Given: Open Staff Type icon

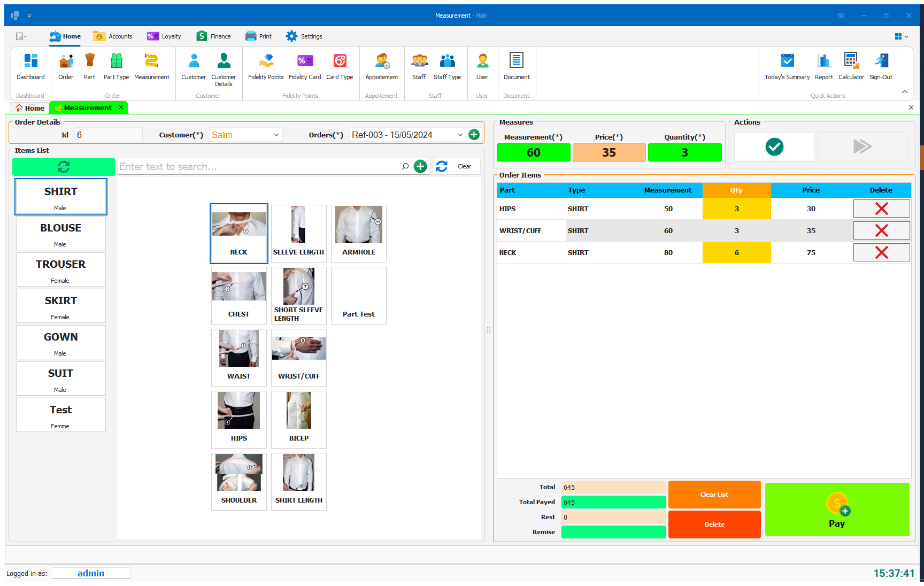Looking at the screenshot, I should coord(447,66).
